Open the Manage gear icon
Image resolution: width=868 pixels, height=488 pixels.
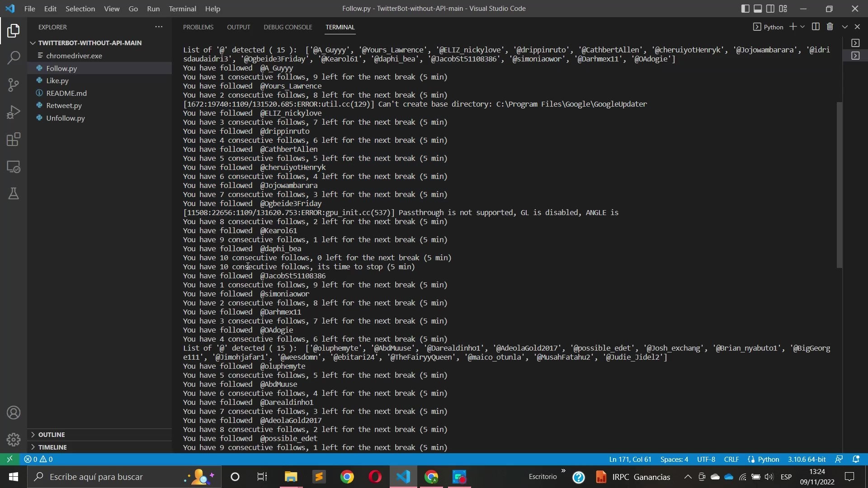[x=14, y=439]
